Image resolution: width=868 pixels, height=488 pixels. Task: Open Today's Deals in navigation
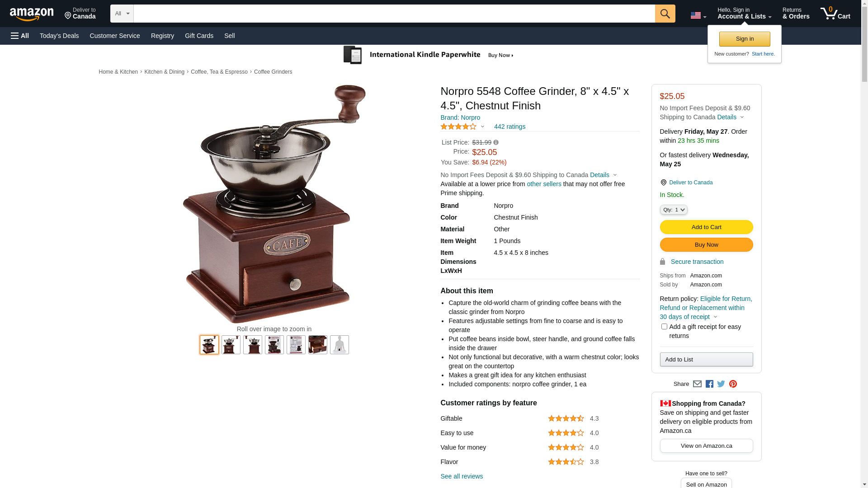[59, 36]
